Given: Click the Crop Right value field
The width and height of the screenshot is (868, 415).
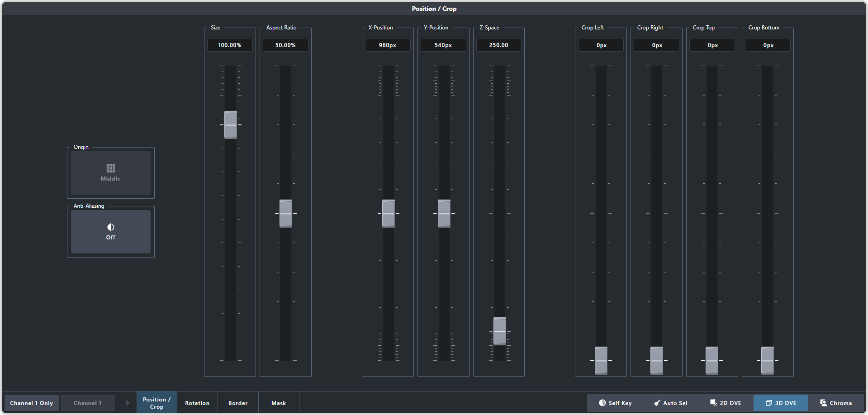Looking at the screenshot, I should coord(657,45).
